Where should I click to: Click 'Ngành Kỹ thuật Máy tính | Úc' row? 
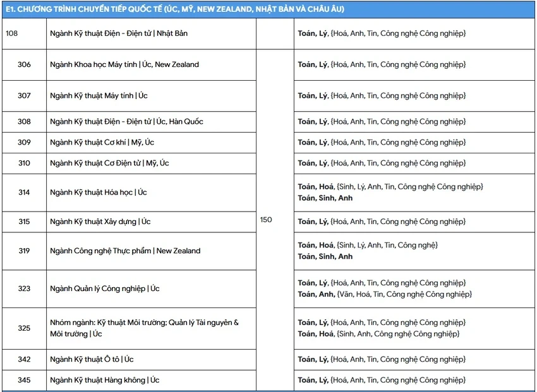tap(99, 96)
